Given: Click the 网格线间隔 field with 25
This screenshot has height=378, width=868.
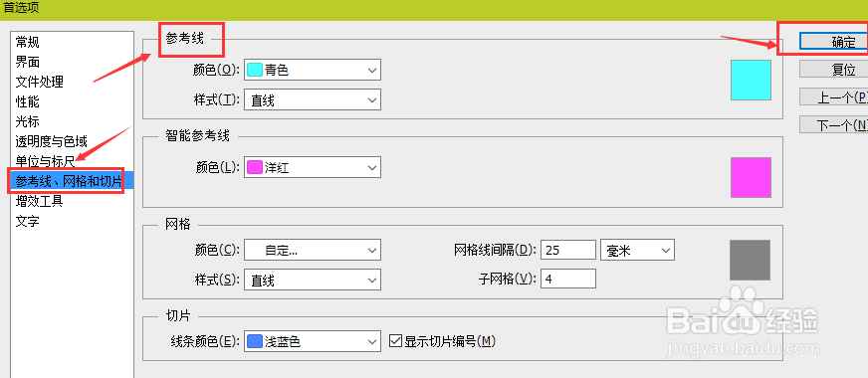Looking at the screenshot, I should click(568, 250).
